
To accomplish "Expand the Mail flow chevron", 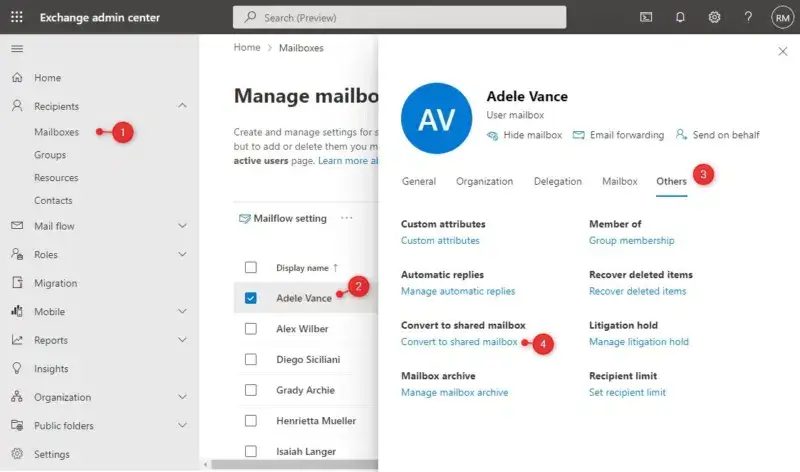I will (x=182, y=226).
